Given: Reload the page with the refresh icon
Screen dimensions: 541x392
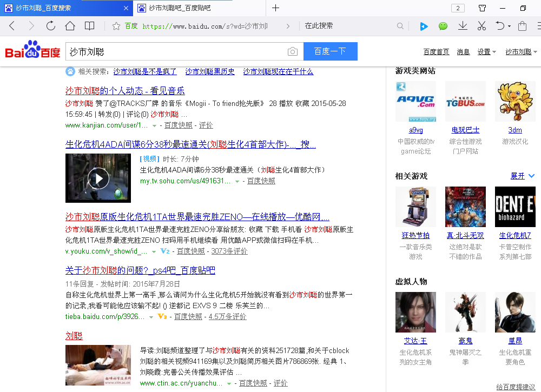Looking at the screenshot, I should (51, 26).
